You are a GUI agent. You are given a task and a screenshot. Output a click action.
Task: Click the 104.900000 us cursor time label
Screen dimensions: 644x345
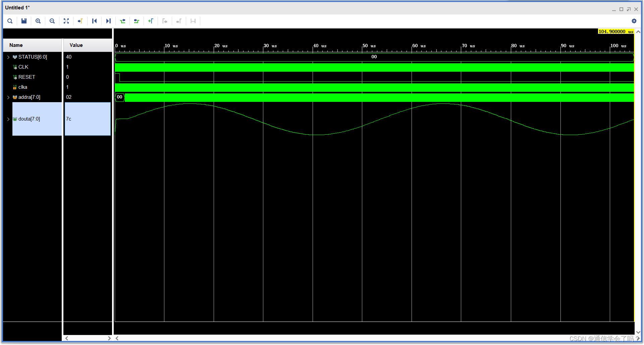616,31
